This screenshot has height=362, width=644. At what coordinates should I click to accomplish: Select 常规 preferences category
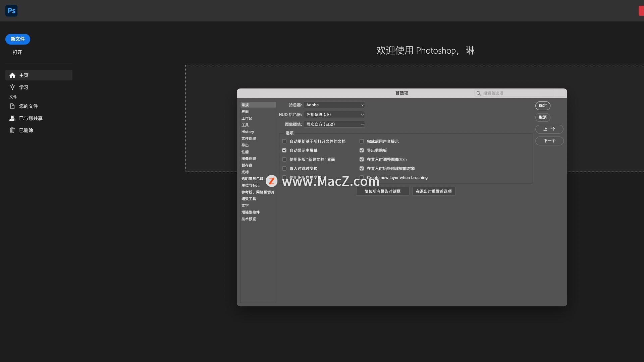258,105
